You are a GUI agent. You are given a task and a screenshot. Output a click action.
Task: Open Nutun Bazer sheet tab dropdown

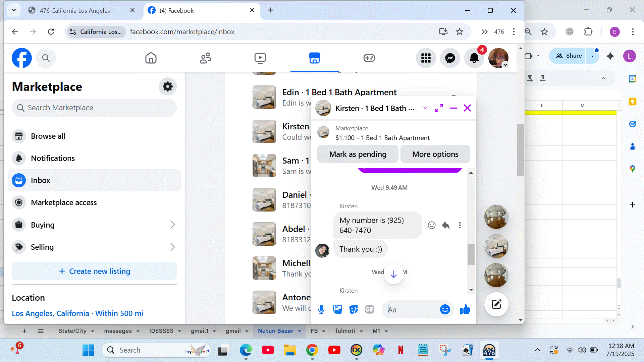300,331
